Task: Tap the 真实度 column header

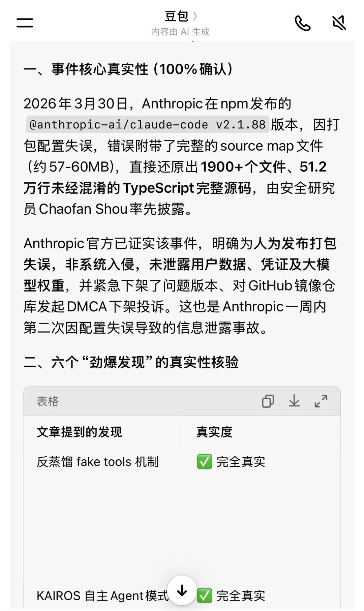Action: [x=214, y=432]
